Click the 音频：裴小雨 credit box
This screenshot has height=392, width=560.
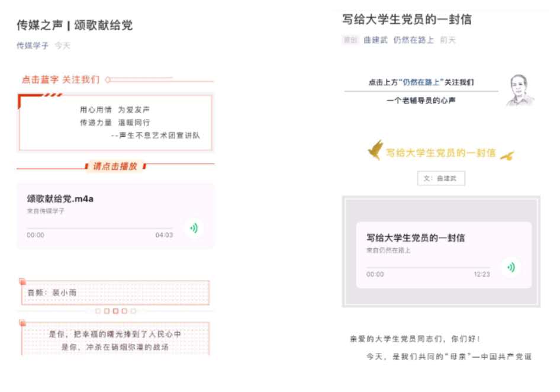click(x=115, y=293)
